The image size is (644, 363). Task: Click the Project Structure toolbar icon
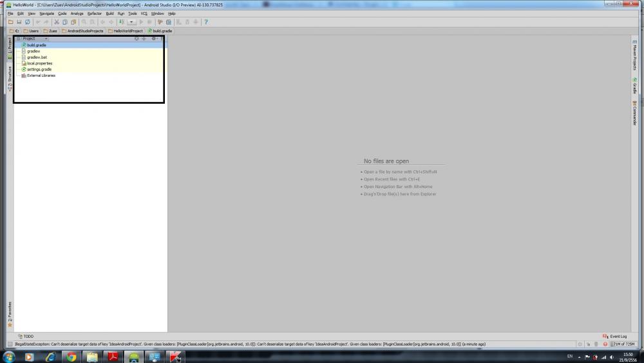[x=168, y=22]
